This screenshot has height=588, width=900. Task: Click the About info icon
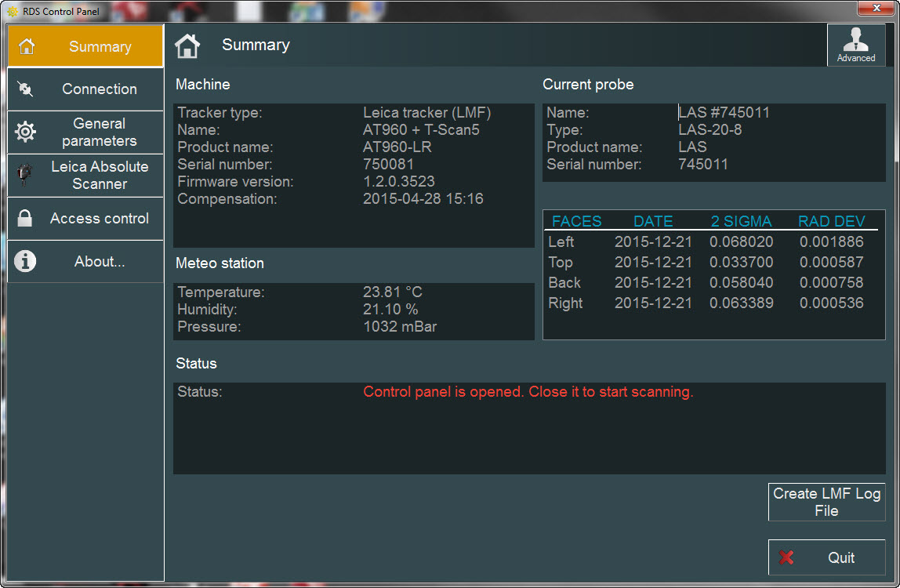(x=24, y=261)
